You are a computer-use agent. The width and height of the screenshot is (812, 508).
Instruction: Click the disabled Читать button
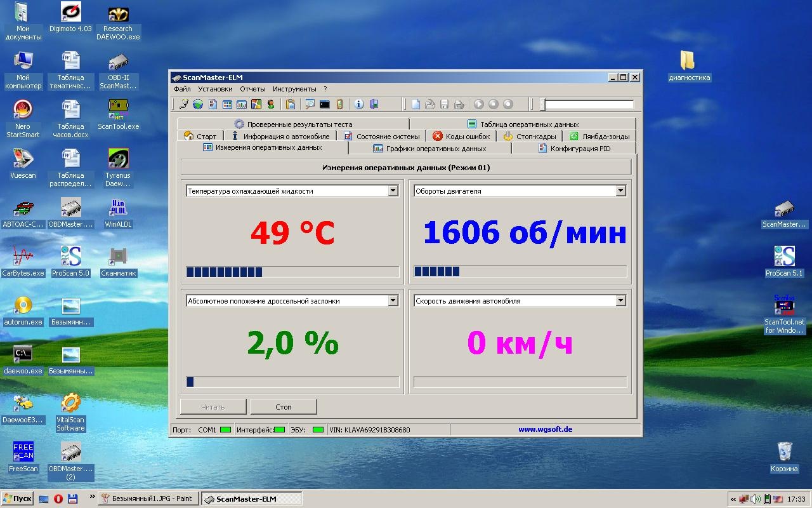pos(213,407)
